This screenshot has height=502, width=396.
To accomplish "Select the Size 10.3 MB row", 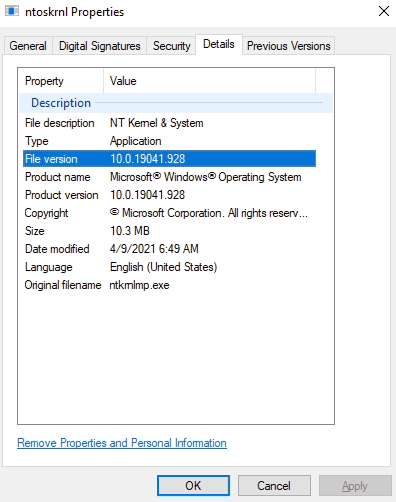I will [x=169, y=231].
